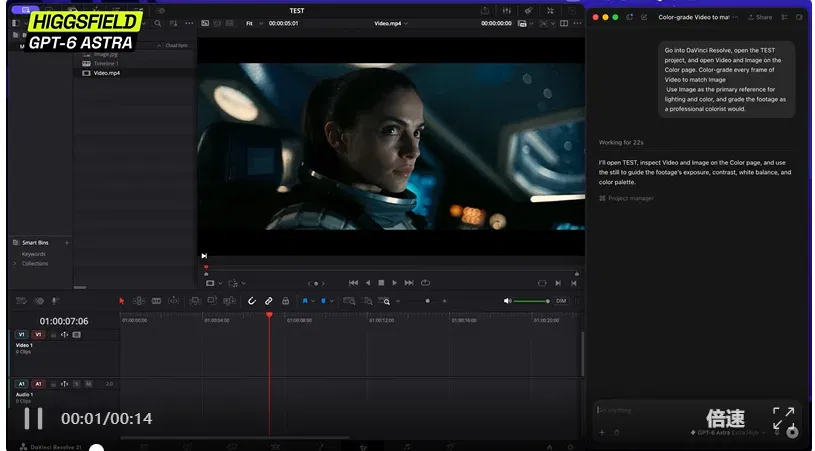The image size is (815, 451).
Task: Click Share in assistant window
Action: point(760,17)
